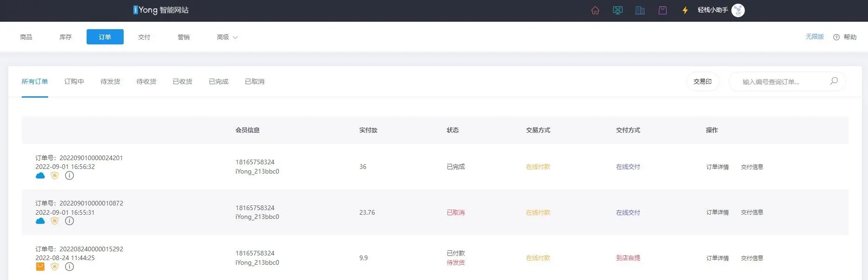Open the 商品 menu
The image size is (868, 280).
tap(26, 37)
